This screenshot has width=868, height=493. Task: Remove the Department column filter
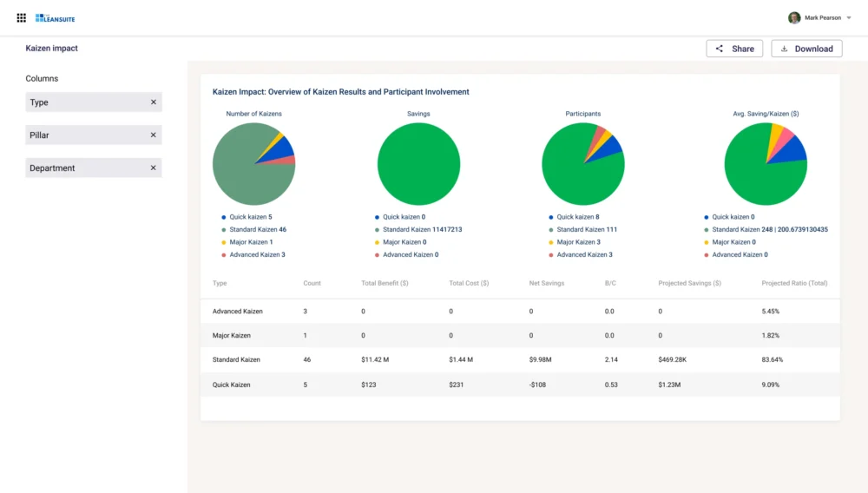(154, 168)
